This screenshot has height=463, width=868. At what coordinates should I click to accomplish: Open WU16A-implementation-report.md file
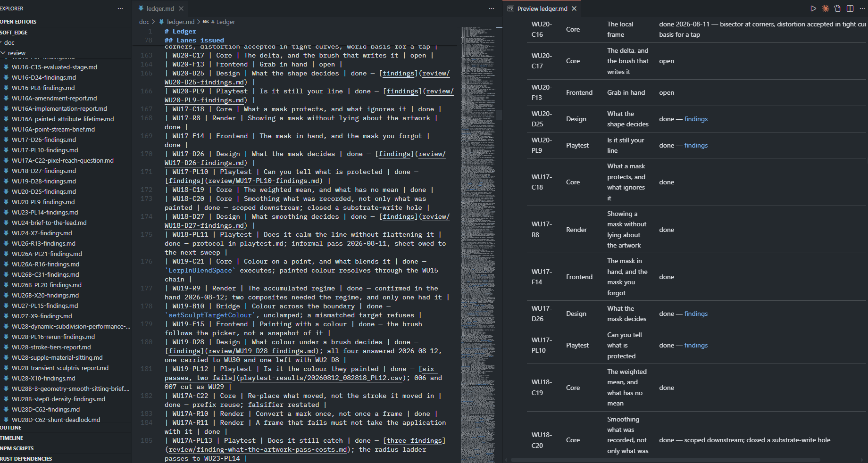click(59, 108)
